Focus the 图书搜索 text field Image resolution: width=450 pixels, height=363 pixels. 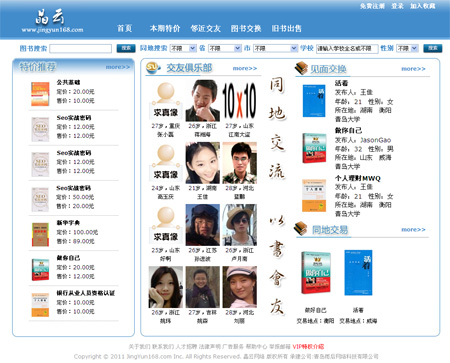click(x=81, y=49)
